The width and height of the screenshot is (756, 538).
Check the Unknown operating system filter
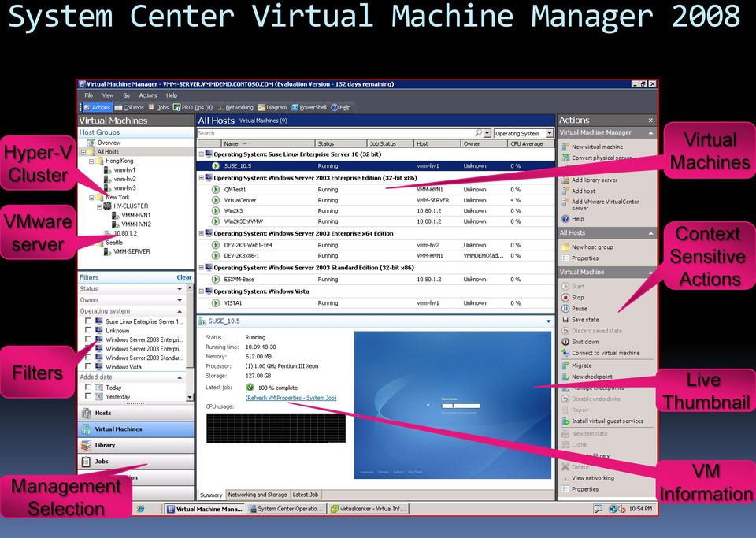tap(87, 330)
